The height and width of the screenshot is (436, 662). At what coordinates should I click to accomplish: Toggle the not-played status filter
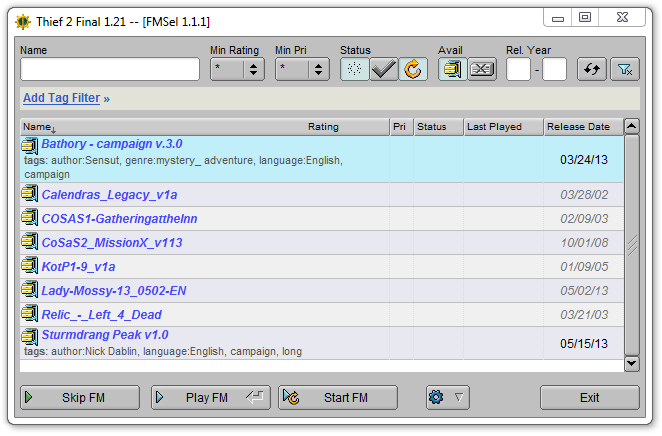(354, 69)
